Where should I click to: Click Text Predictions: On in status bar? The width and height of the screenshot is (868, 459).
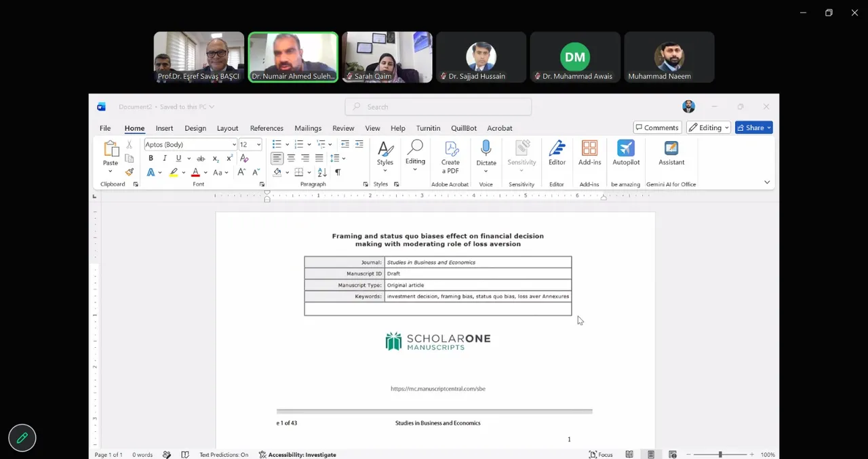coord(224,454)
